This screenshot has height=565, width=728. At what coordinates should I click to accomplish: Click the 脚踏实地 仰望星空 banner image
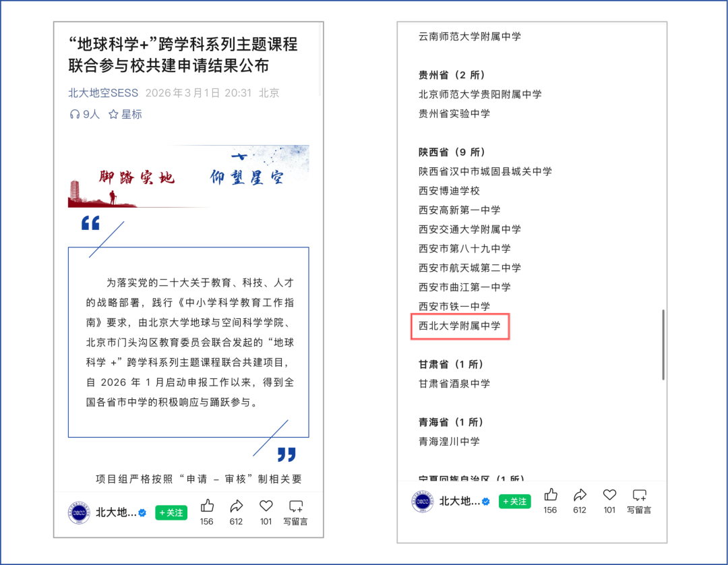tap(188, 176)
